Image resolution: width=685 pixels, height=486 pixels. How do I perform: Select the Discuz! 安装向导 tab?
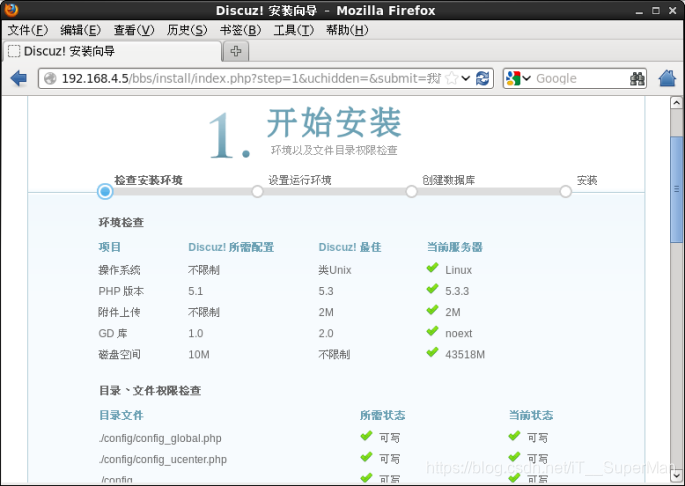pos(112,51)
